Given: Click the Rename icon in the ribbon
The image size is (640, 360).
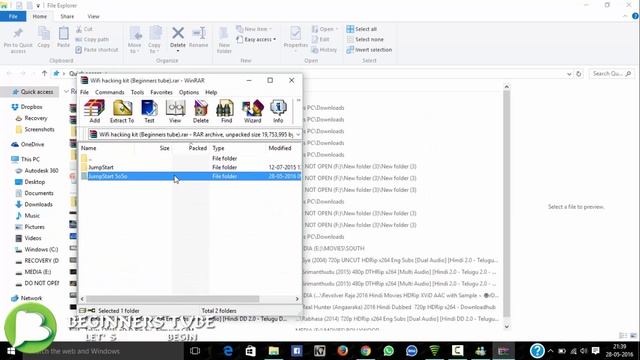Looking at the screenshot, I should coord(199,38).
